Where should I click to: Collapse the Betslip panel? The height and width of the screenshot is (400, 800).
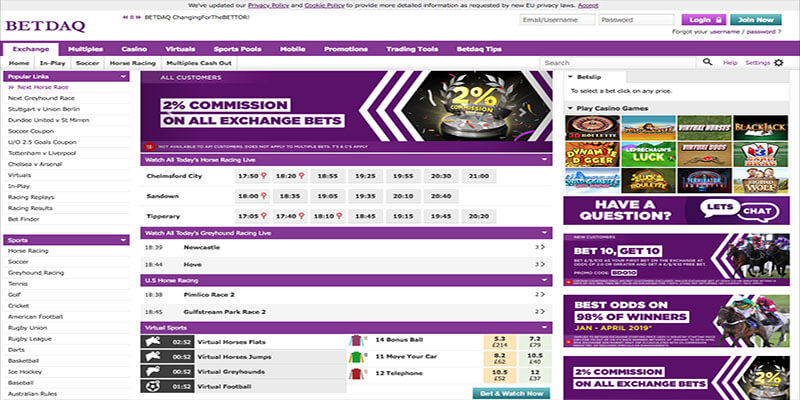(570, 77)
